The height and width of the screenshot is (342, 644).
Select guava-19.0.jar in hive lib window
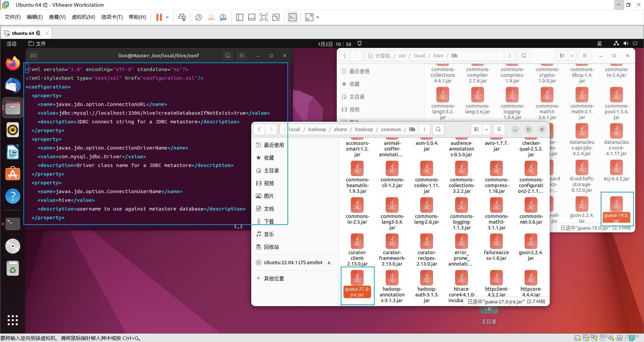coord(616,209)
